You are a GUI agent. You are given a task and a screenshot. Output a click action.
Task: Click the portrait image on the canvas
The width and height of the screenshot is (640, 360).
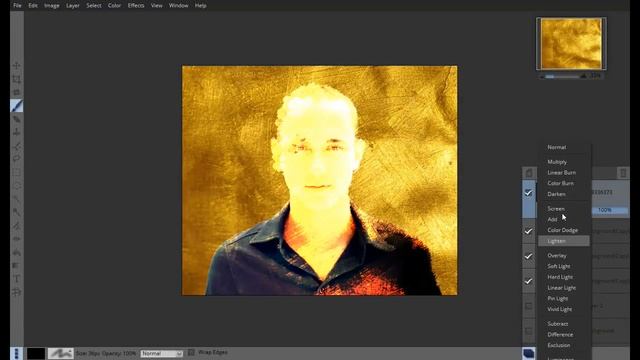tap(320, 180)
